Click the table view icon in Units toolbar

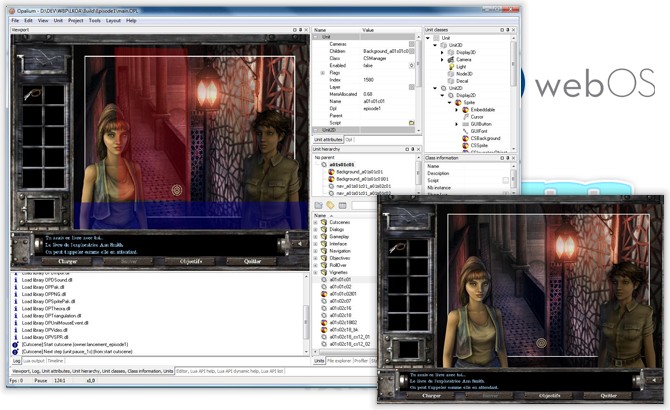tap(342, 205)
